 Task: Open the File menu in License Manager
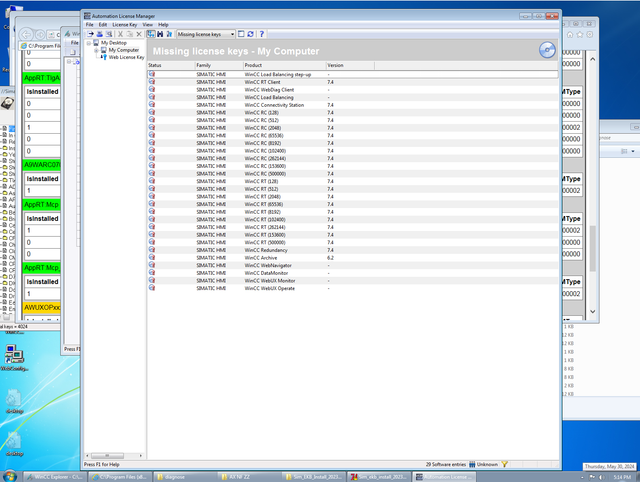pos(89,25)
